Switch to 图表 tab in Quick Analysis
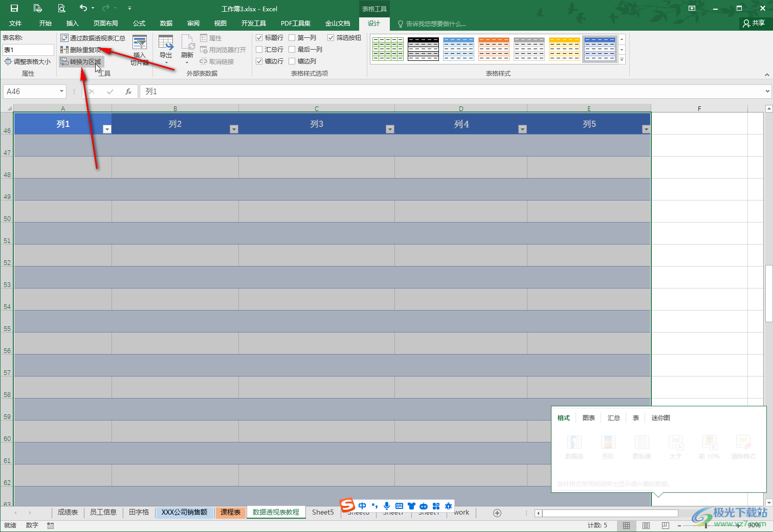This screenshot has height=532, width=773. (x=588, y=418)
